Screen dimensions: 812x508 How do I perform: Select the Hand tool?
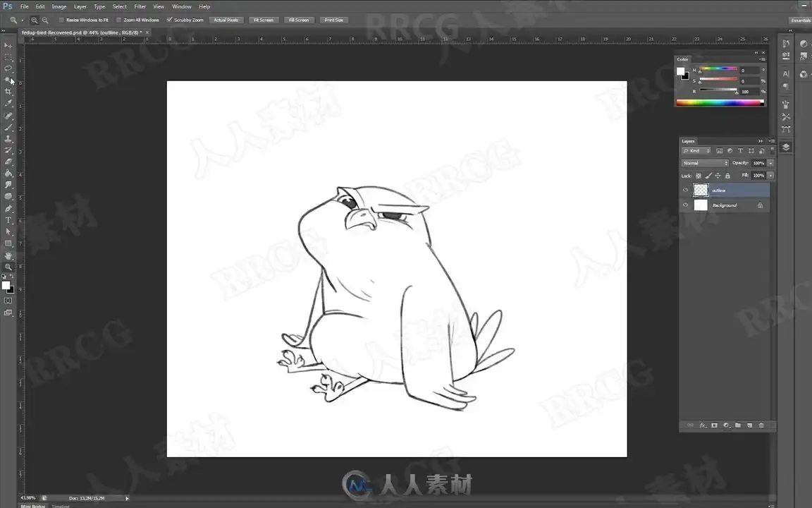[x=8, y=255]
